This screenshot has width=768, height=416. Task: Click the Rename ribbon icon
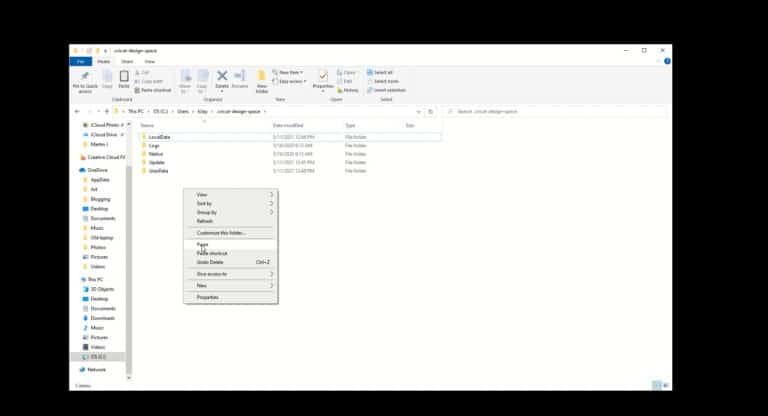click(x=240, y=78)
